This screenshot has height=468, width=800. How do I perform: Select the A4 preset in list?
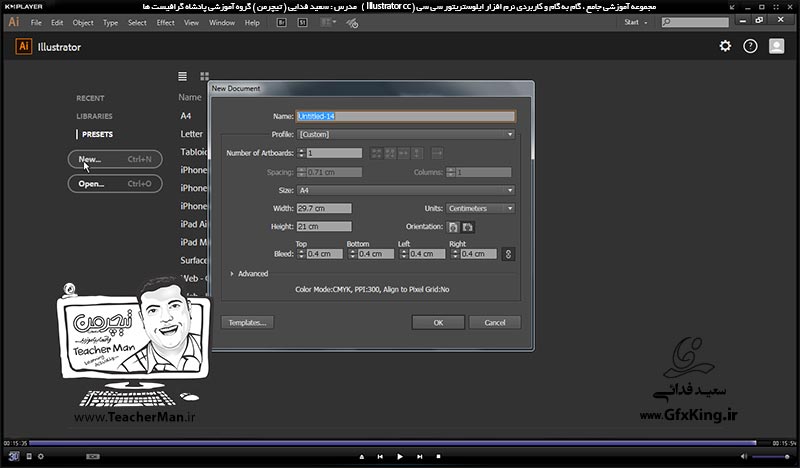pyautogui.click(x=186, y=116)
